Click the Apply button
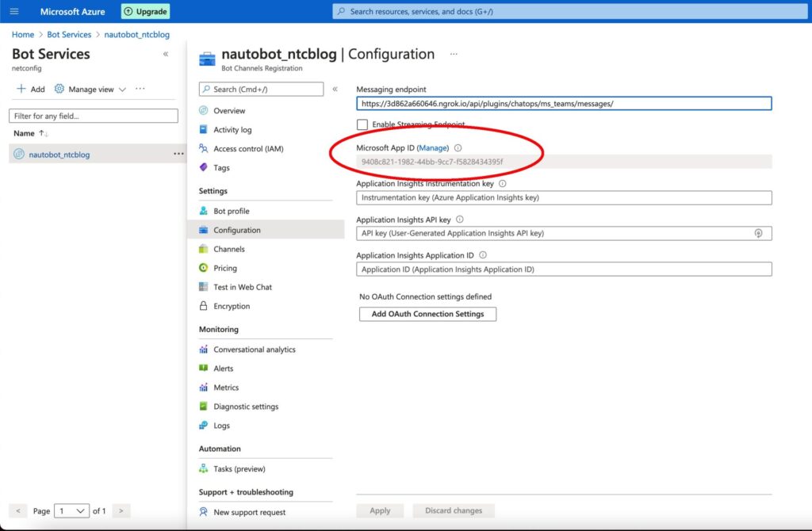812x531 pixels. (x=380, y=511)
